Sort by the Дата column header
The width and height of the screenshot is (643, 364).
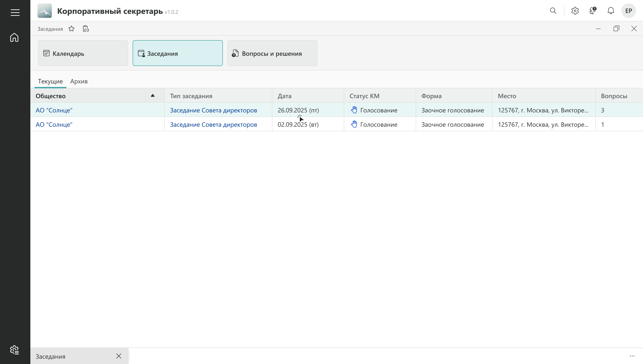point(284,96)
